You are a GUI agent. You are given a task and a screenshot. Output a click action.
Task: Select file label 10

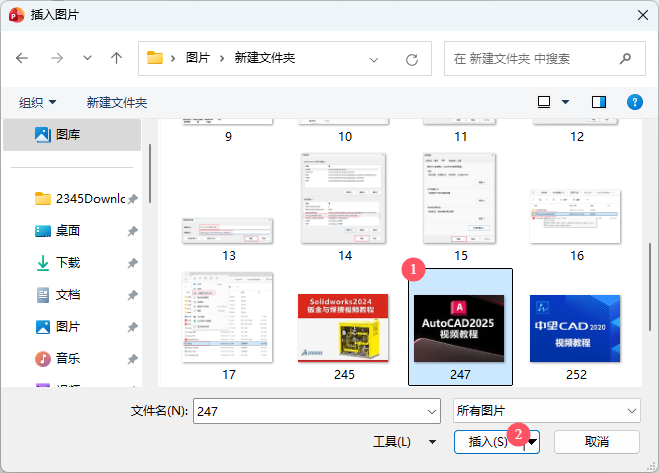click(x=345, y=137)
